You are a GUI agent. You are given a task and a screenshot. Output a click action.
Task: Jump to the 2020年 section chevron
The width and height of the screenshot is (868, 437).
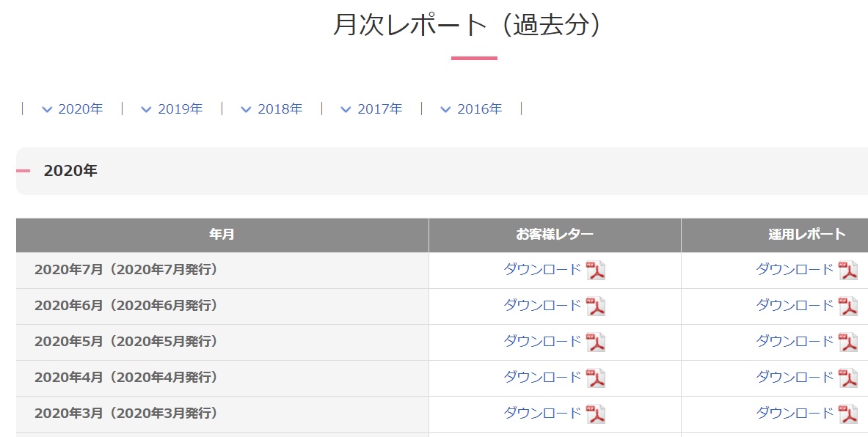(x=48, y=109)
